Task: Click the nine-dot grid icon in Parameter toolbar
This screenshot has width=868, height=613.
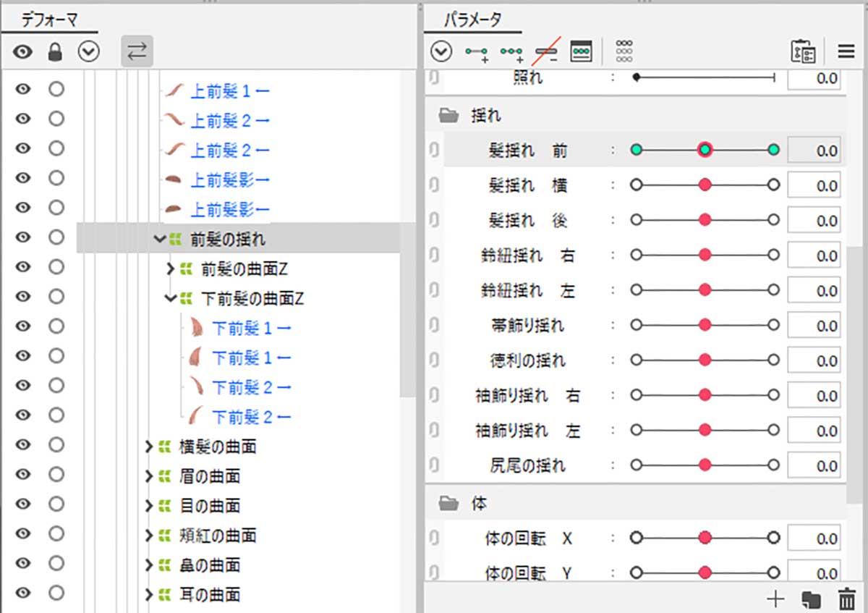Action: pyautogui.click(x=624, y=51)
